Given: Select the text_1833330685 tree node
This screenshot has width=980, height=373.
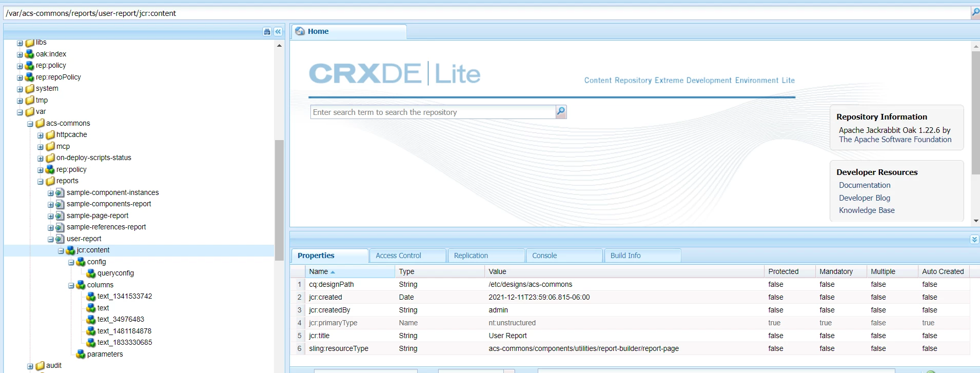Looking at the screenshot, I should (125, 342).
